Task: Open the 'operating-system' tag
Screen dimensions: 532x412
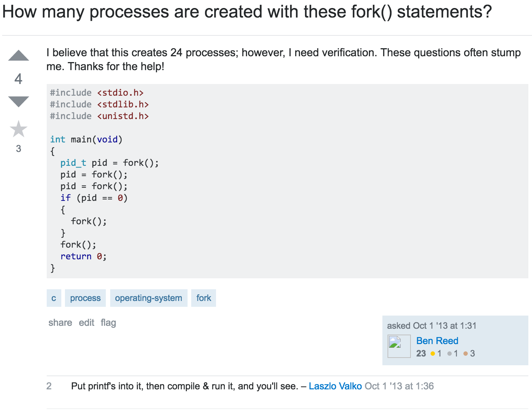Action: pos(149,298)
